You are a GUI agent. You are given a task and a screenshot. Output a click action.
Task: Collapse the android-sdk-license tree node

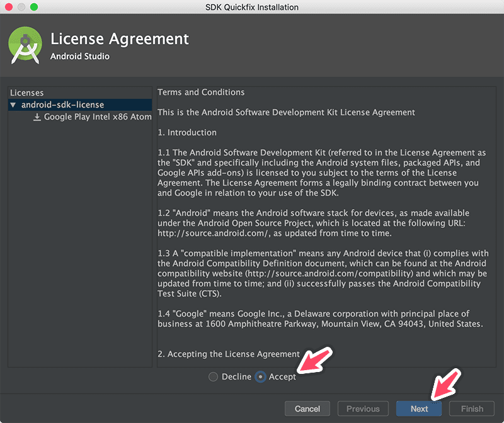coord(13,104)
